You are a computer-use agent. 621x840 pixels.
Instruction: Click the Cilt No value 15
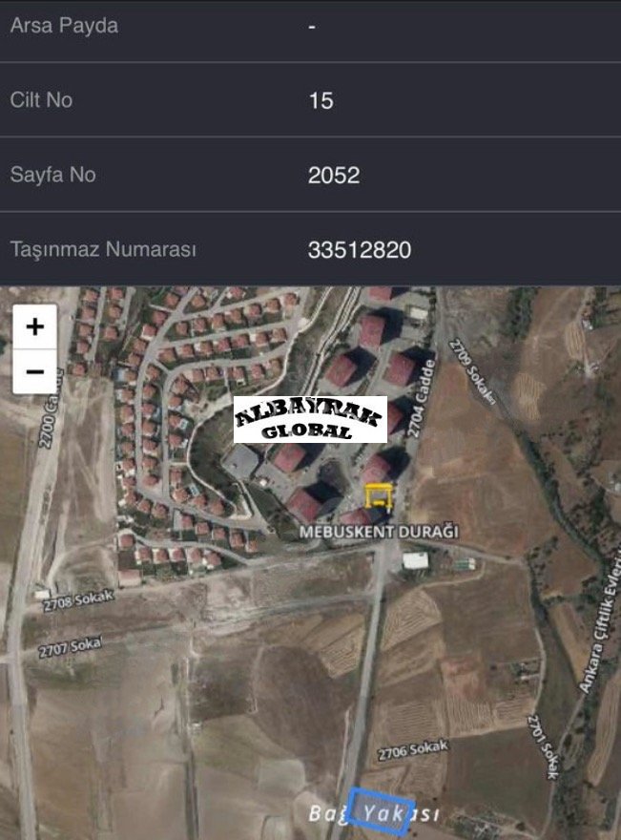321,101
